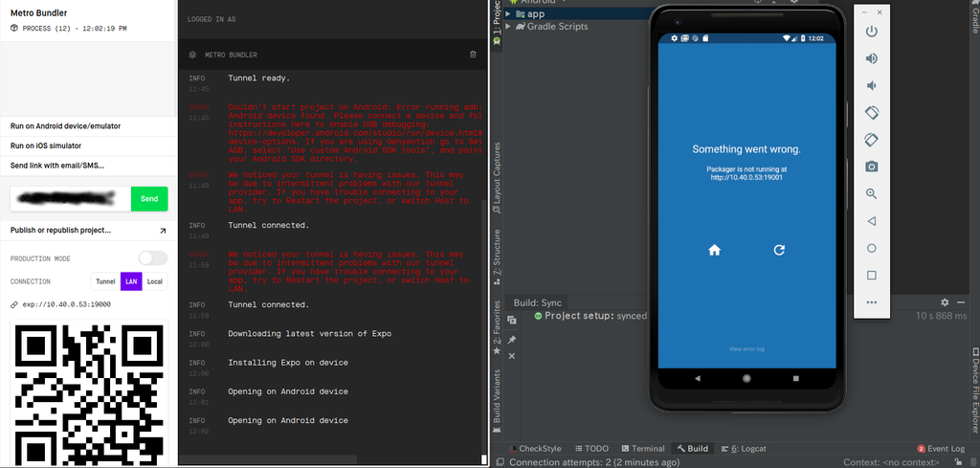Tap the reload icon on the Expo error screen

click(779, 250)
